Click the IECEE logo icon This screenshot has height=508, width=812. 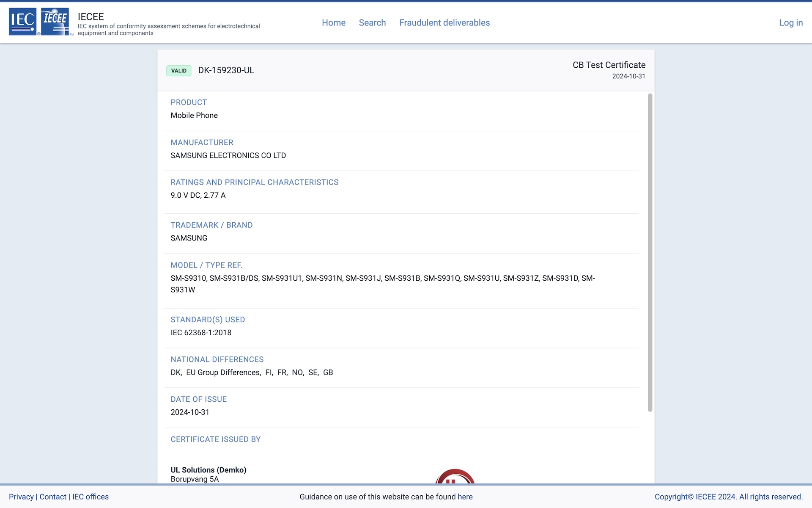pos(55,22)
